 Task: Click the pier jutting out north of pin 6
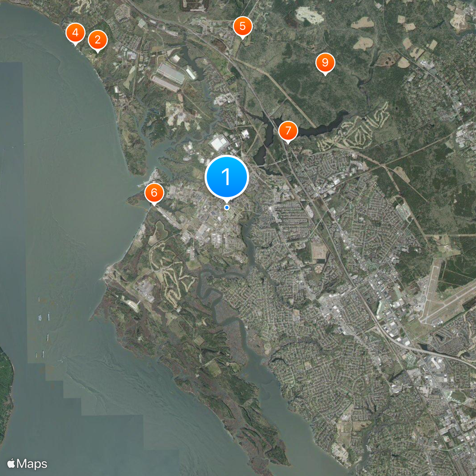(x=142, y=184)
